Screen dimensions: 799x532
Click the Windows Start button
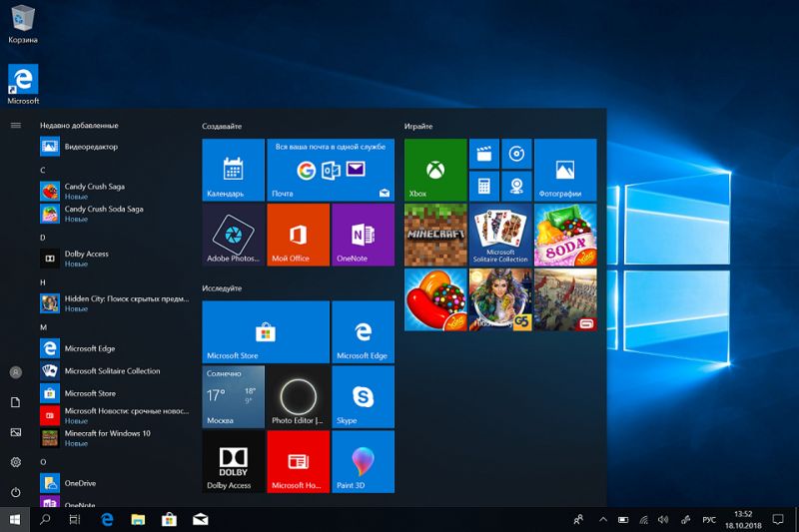coord(15,520)
